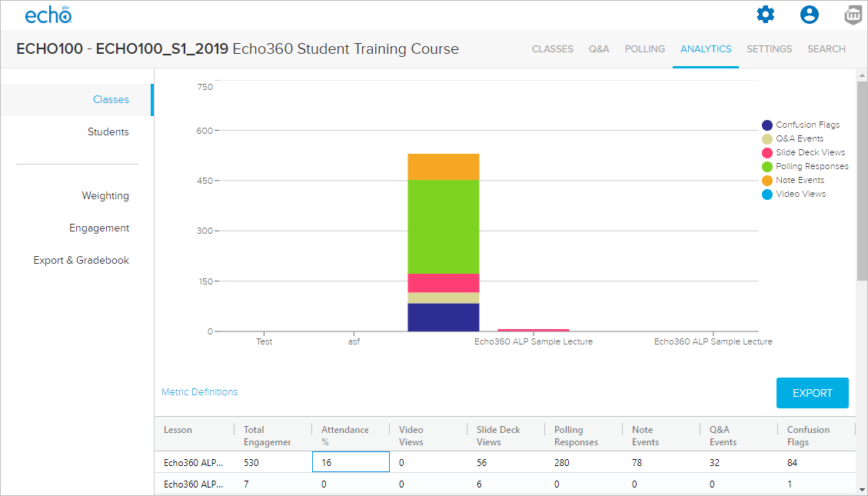
Task: Click the ECHO100 course title heading
Action: (238, 48)
